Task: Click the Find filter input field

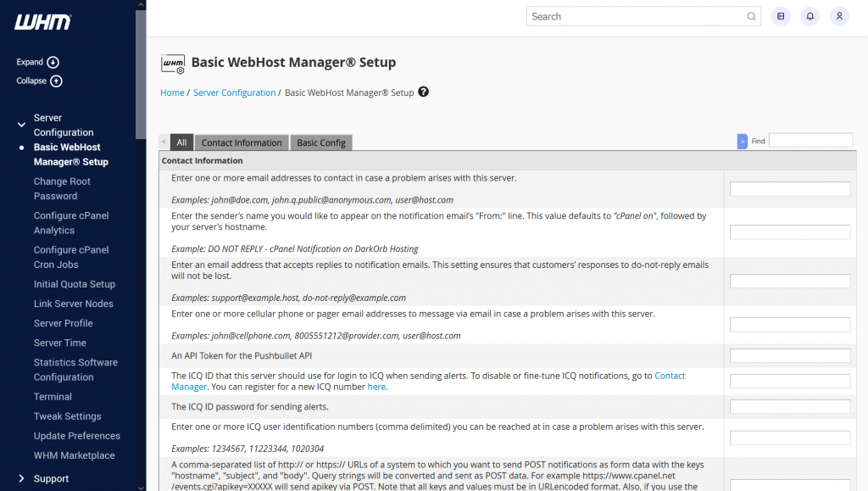Action: [811, 141]
